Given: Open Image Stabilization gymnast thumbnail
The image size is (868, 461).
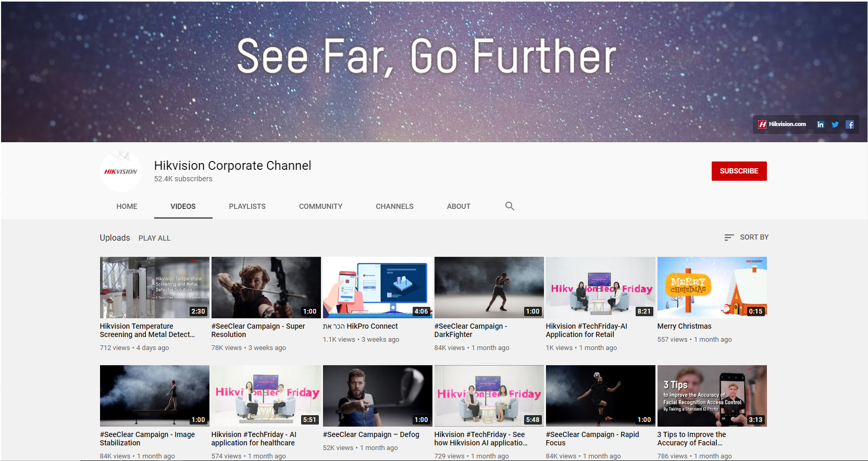Looking at the screenshot, I should [x=155, y=396].
